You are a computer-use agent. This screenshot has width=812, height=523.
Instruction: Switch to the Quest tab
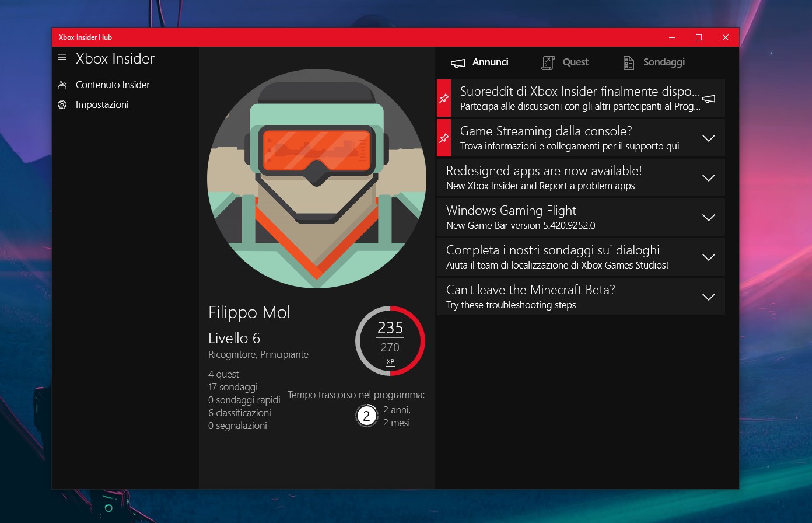coord(565,62)
